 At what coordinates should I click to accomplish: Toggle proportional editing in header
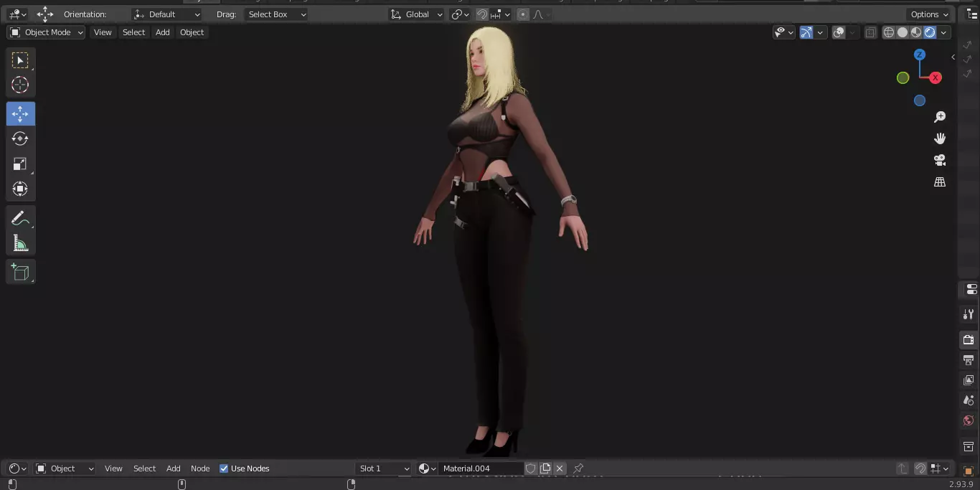(x=522, y=14)
